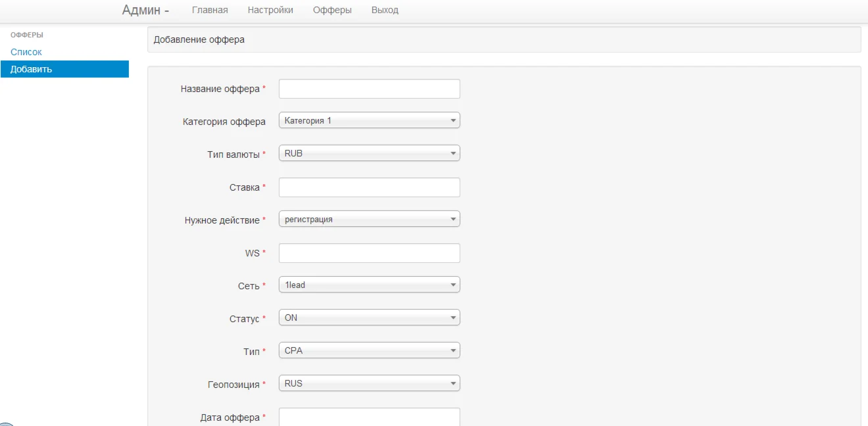Open the Офферы navigation item
This screenshot has width=868, height=426.
coord(332,11)
